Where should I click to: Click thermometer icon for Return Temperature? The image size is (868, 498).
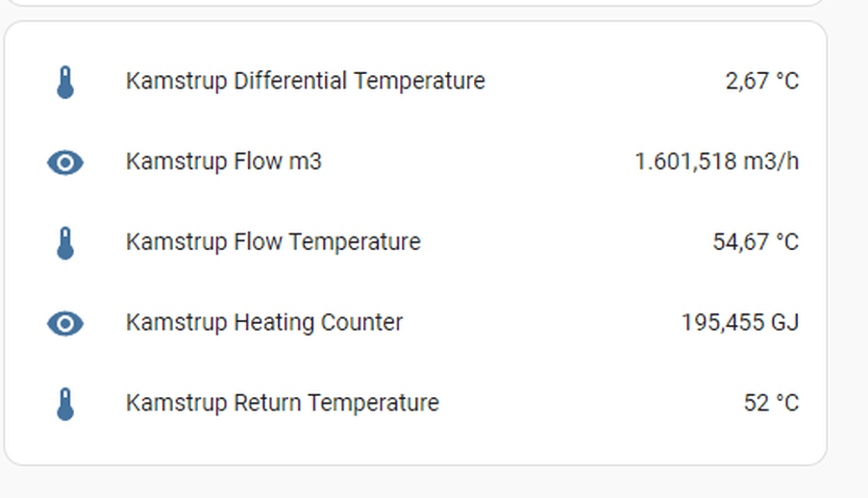click(65, 403)
